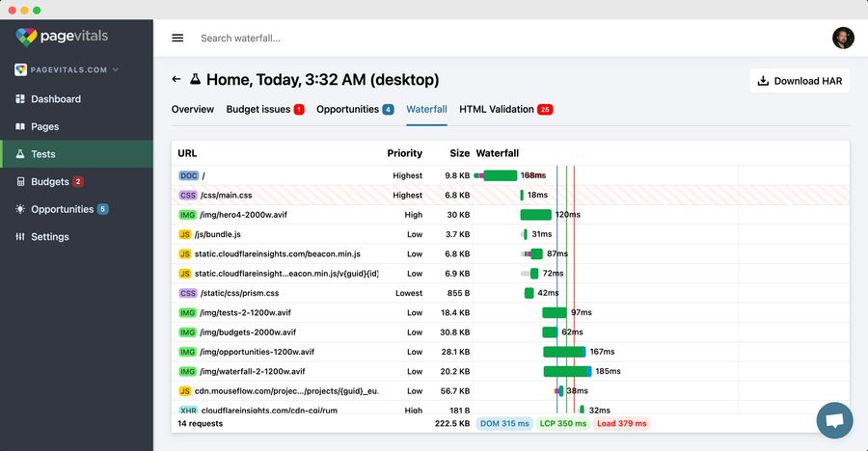Switch to the Overview tab
The height and width of the screenshot is (451, 868).
click(x=193, y=110)
